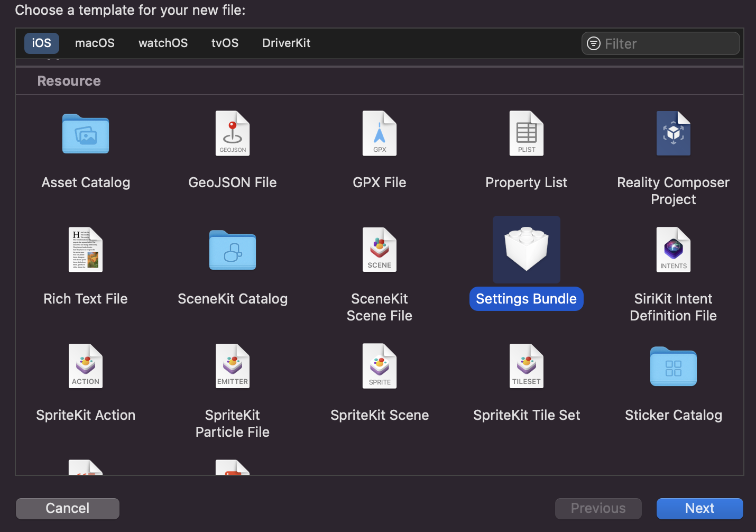Click the 'SpriteKit Scene' label

(x=380, y=415)
